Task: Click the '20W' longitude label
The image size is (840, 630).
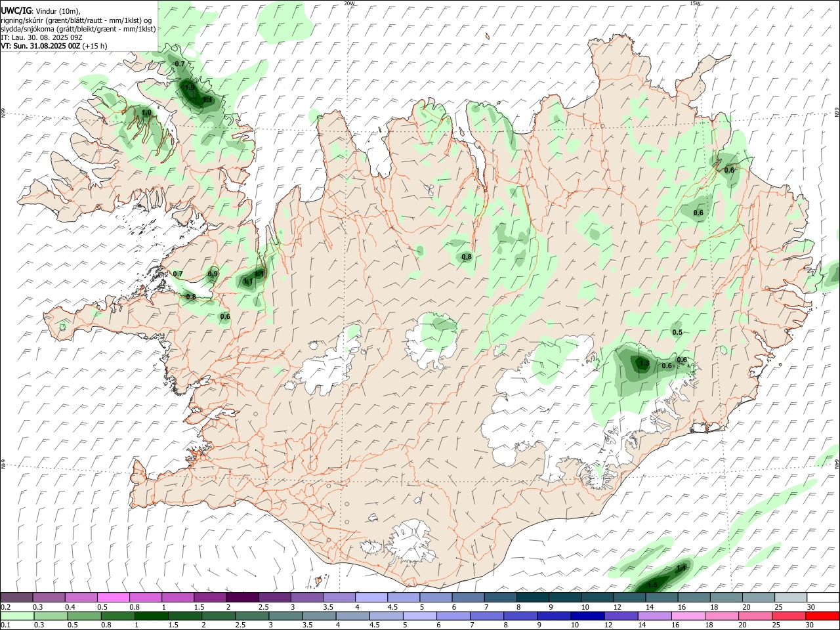Action: [349, 3]
